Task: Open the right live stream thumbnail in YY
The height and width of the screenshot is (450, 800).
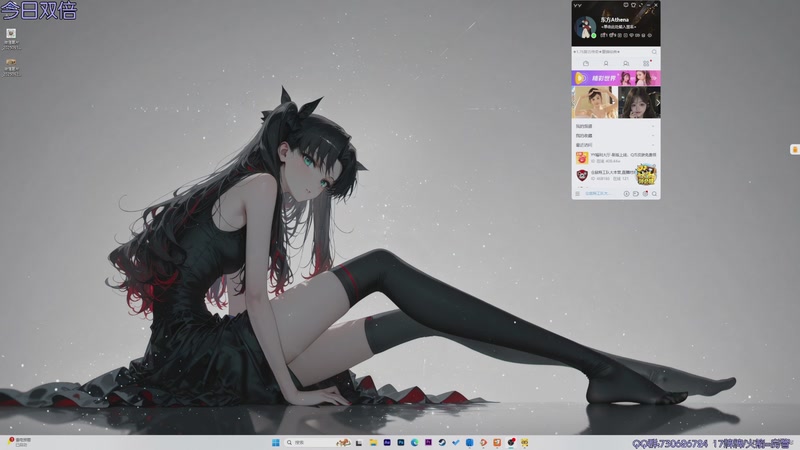Action: point(639,102)
